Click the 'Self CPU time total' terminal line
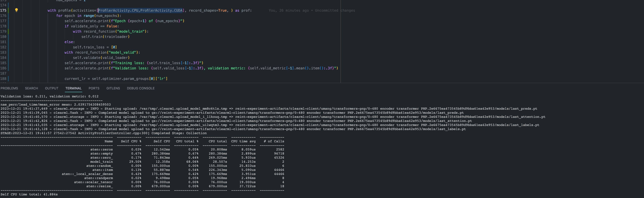This screenshot has width=644, height=198. click(x=29, y=194)
